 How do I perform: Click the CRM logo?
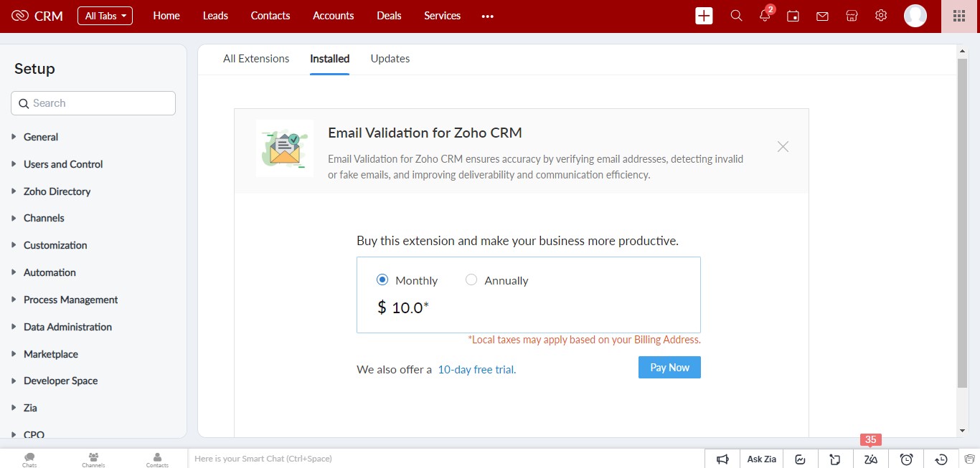(x=37, y=16)
